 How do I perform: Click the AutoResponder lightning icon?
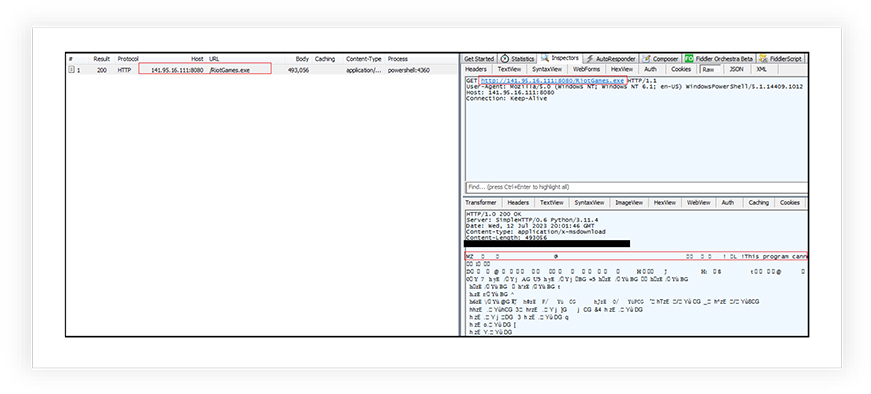pyautogui.click(x=589, y=58)
